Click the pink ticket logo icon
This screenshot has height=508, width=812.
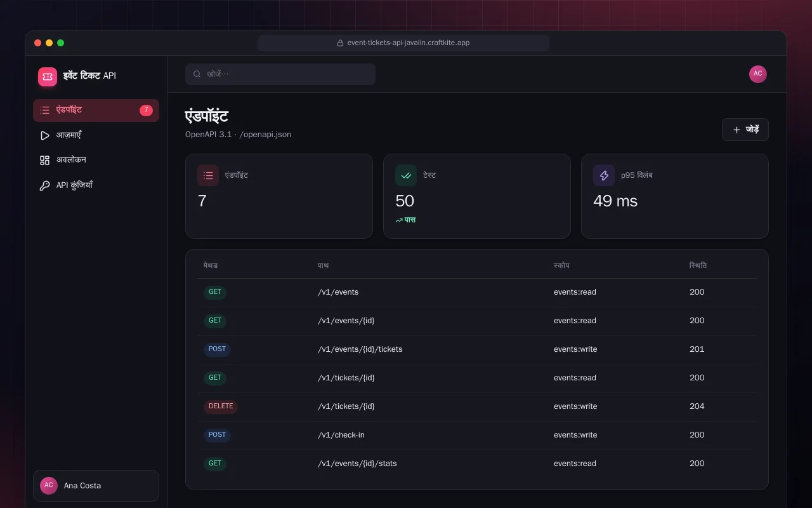(x=48, y=77)
